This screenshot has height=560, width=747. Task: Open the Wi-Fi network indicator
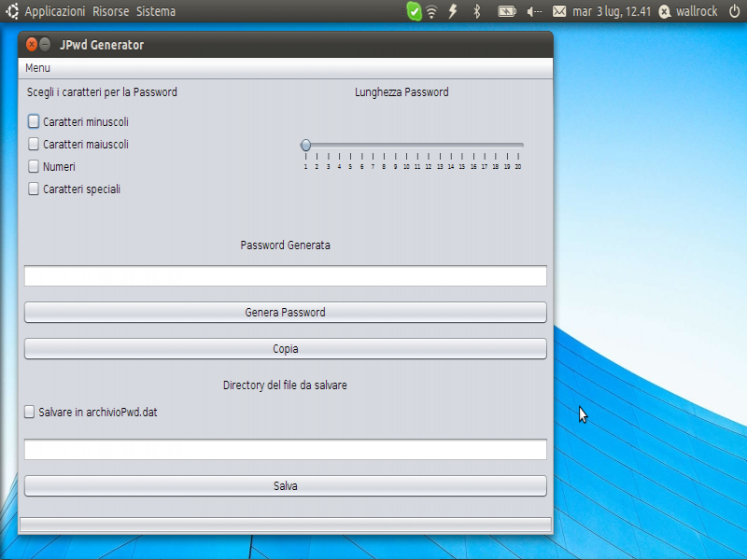point(431,11)
